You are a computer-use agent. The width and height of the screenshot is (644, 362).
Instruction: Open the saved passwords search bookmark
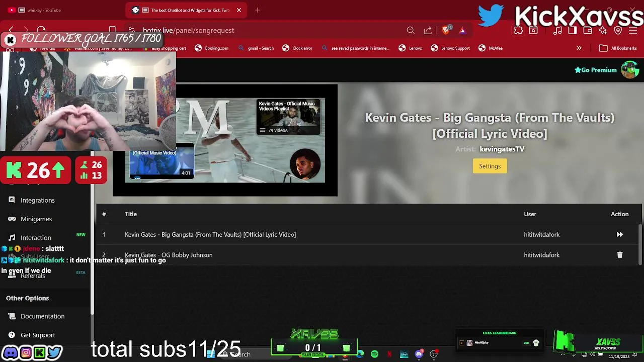(355, 48)
